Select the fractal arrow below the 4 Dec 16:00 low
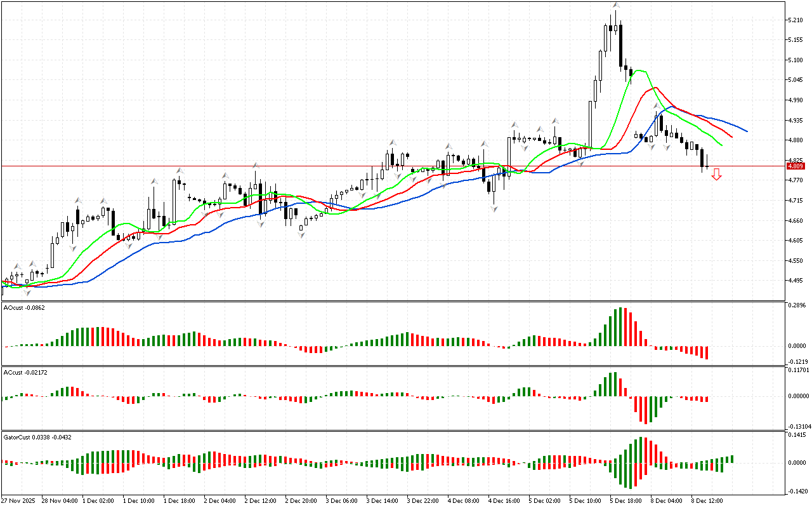Viewport: 812px width, 508px height. (x=494, y=208)
